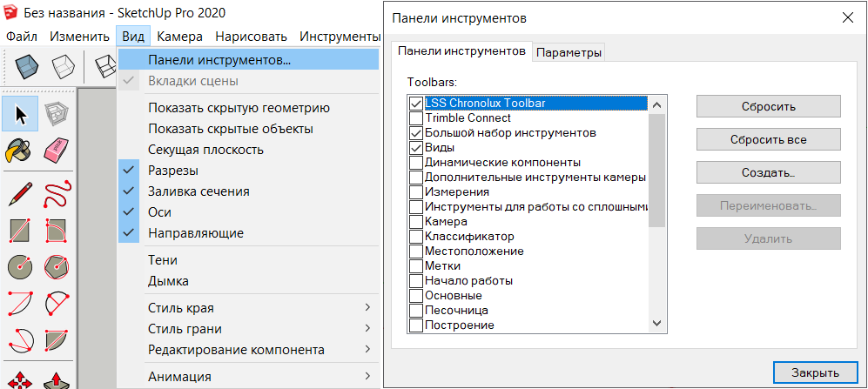Enable the Классификатор checkbox
Image resolution: width=868 pixels, height=389 pixels.
coord(415,237)
